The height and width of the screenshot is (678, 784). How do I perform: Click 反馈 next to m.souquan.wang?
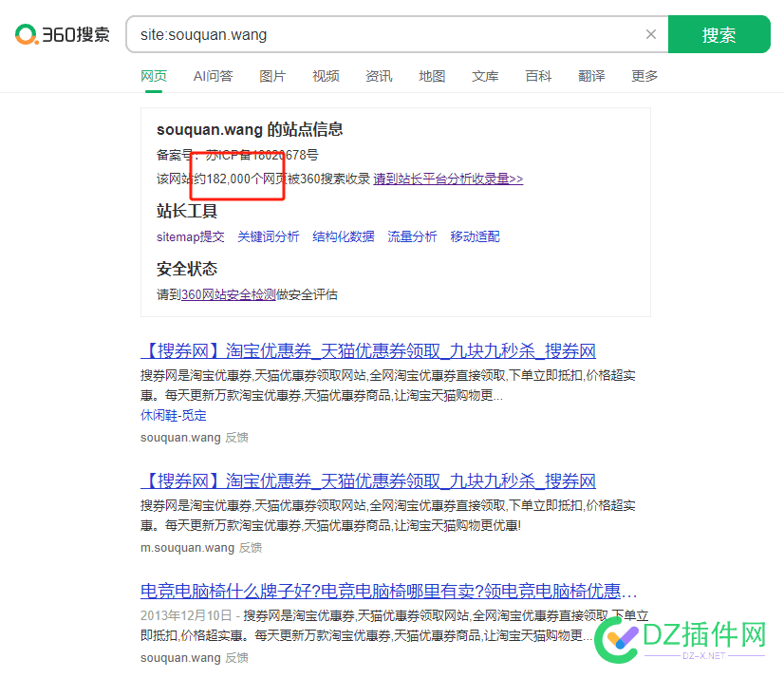(x=251, y=547)
